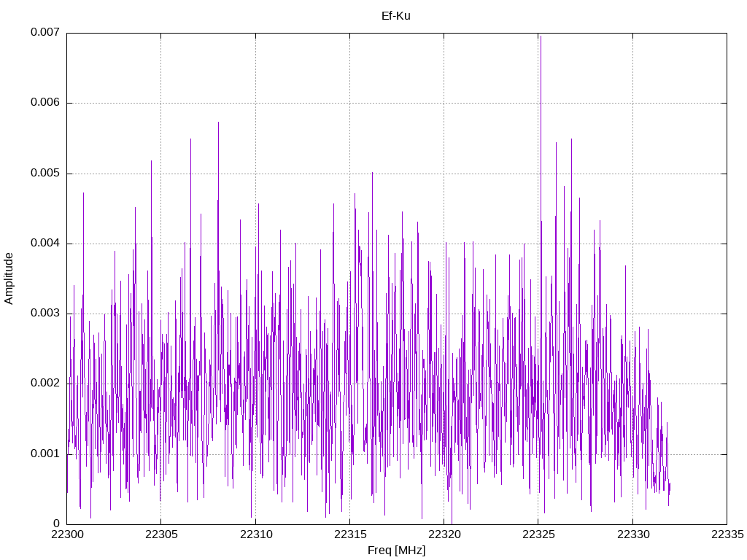
Task: Click the 22300 x-axis tick label
Action: 66,534
